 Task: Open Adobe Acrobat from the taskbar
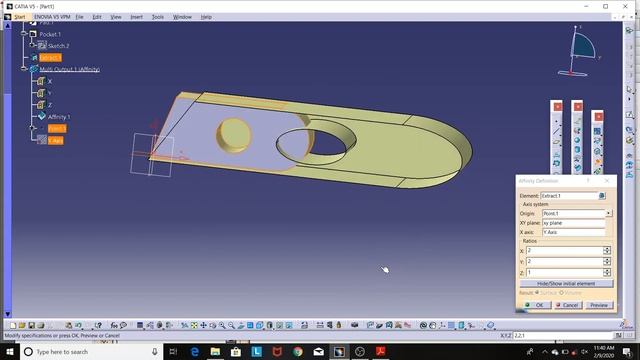point(380,351)
